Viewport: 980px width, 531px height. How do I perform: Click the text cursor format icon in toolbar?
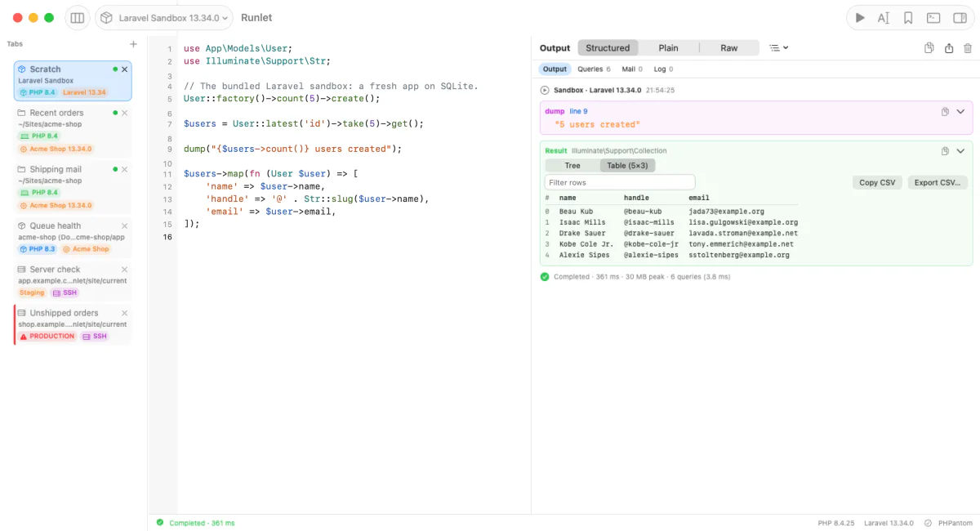tap(884, 17)
